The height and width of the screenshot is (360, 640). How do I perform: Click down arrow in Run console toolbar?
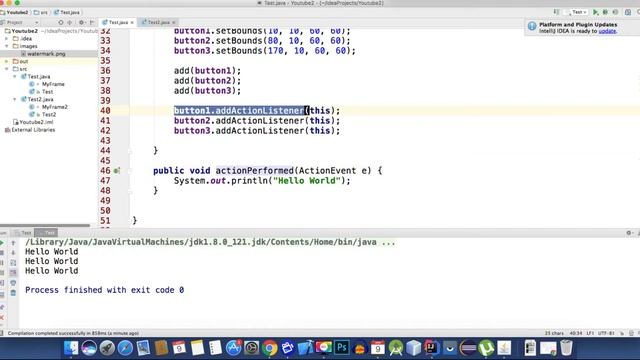point(13,253)
